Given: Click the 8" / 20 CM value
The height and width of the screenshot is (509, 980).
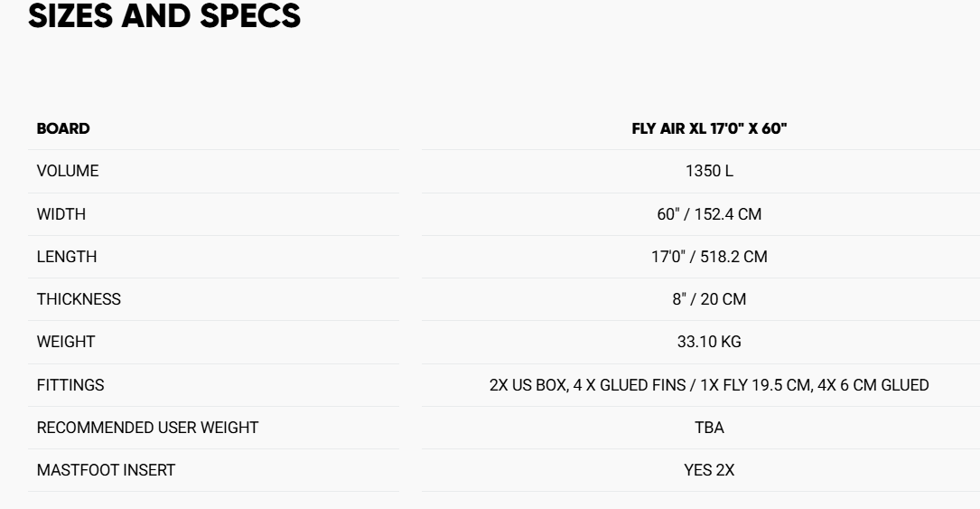Looking at the screenshot, I should [709, 299].
